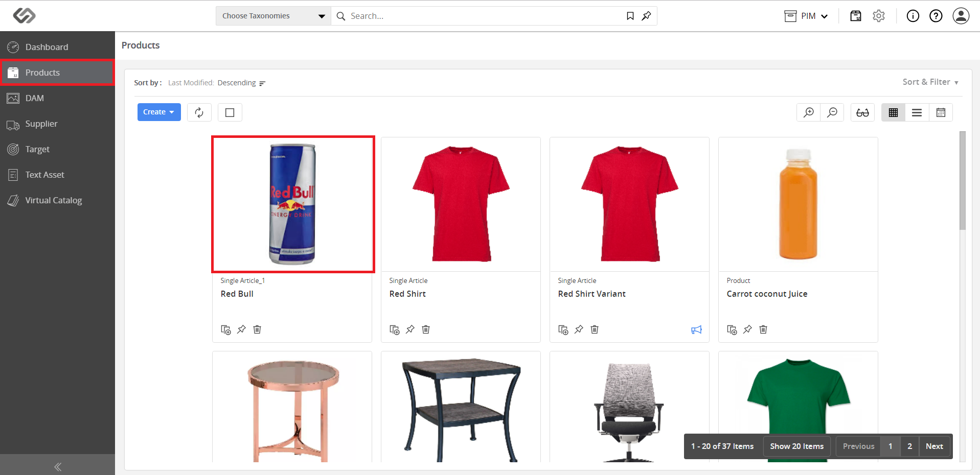Open the Choose Taxonomies dropdown
Screen dimensions: 980x475
pyautogui.click(x=274, y=16)
